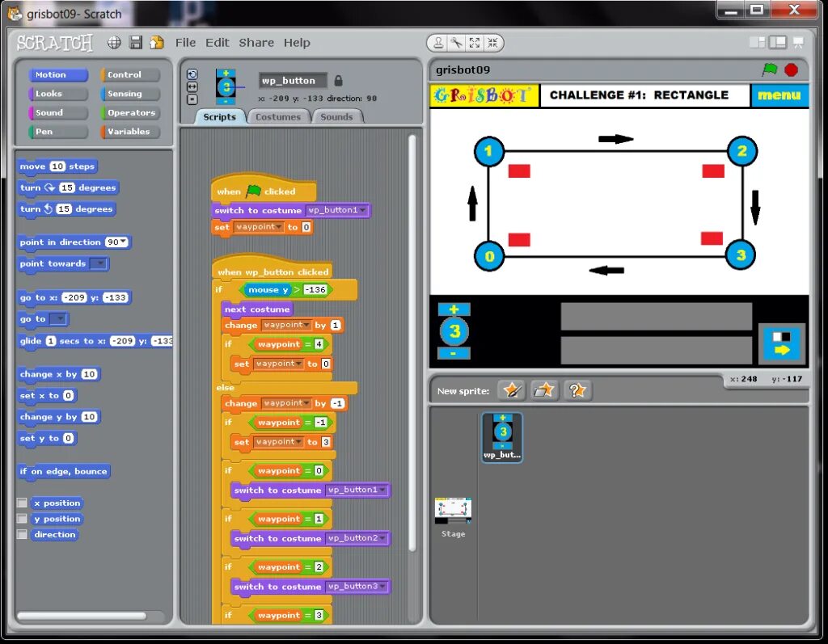This screenshot has width=828, height=644.
Task: Click the wp_button sprite name field
Action: coord(293,81)
